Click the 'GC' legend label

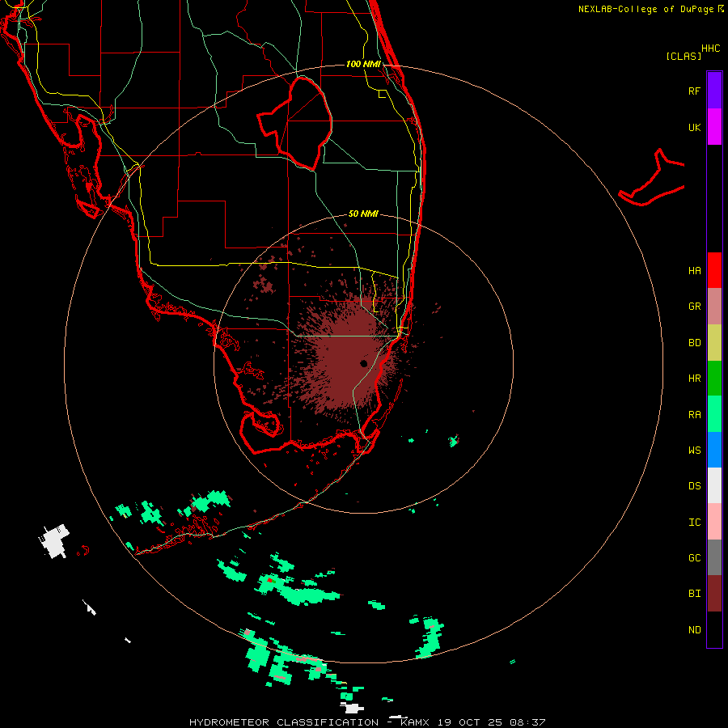(694, 558)
